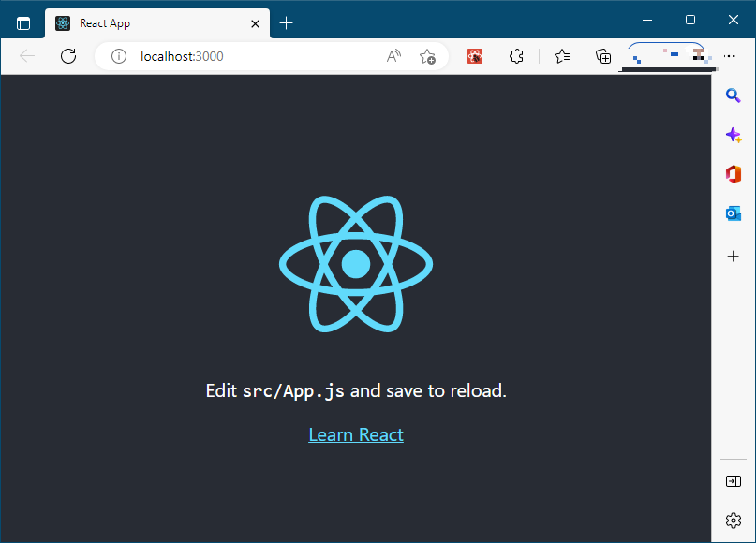
Task: Open Settings and more ellipsis menu
Action: 729,56
